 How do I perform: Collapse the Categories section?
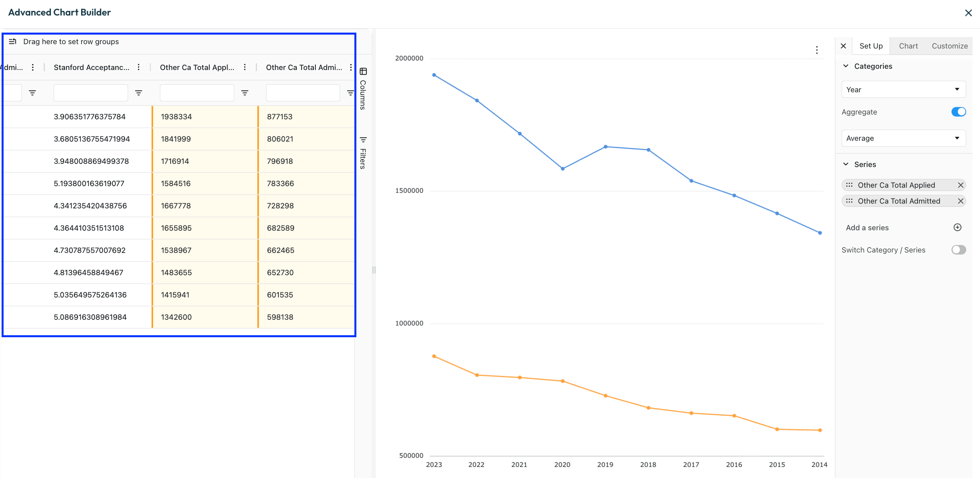(846, 66)
